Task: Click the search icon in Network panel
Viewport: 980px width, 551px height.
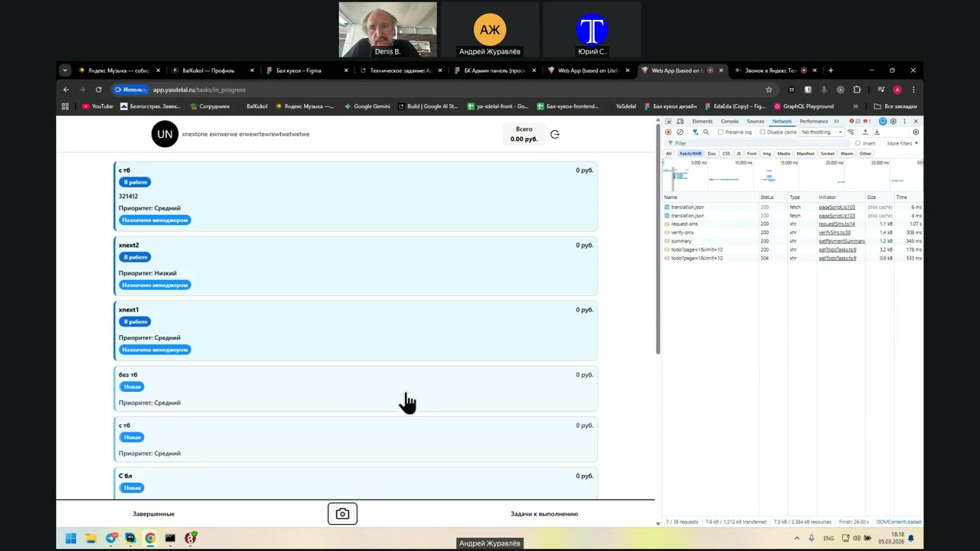Action: 706,132
